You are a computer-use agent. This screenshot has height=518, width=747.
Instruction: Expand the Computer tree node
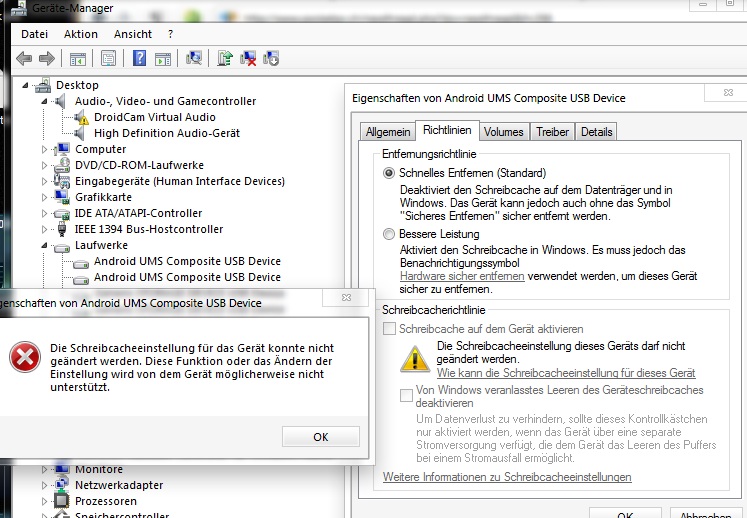coord(44,150)
